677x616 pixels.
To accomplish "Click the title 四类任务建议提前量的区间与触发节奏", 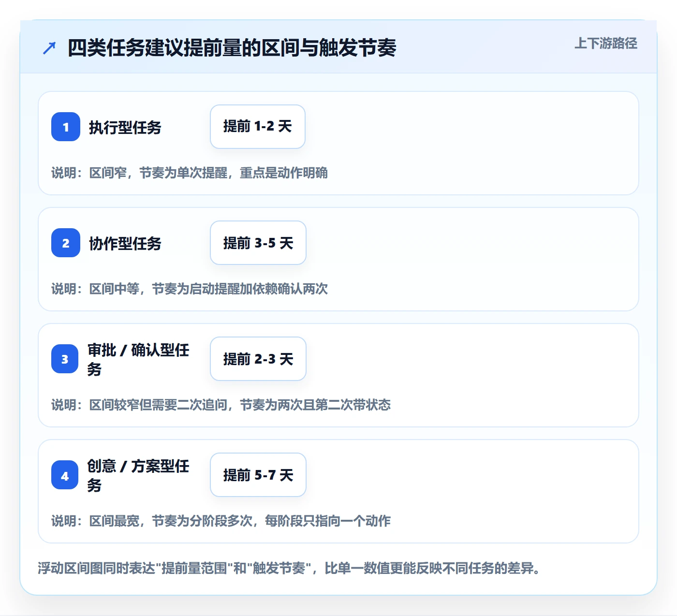I will (232, 48).
